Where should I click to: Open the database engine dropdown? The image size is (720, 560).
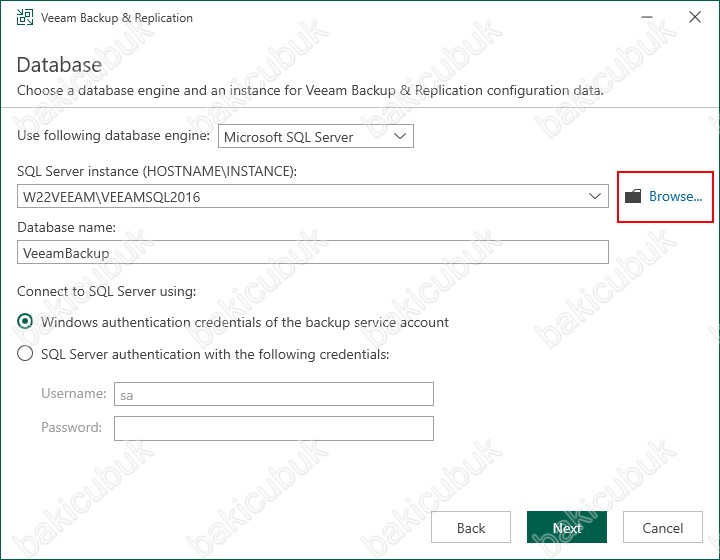[315, 136]
